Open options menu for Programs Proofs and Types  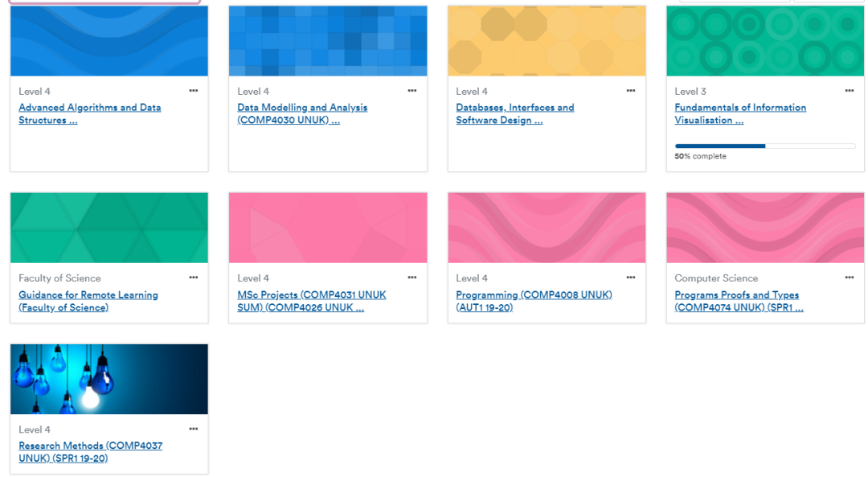850,278
